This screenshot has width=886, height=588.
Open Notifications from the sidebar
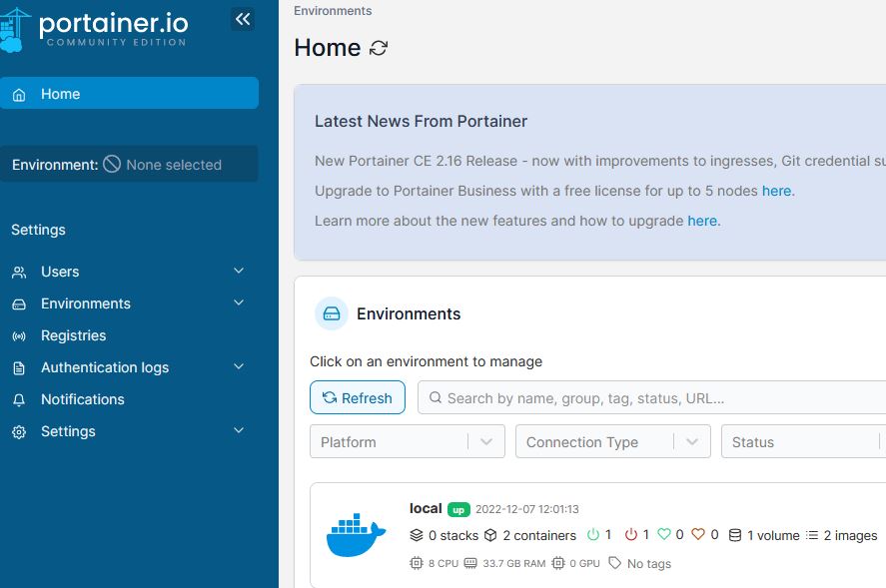pyautogui.click(x=83, y=399)
